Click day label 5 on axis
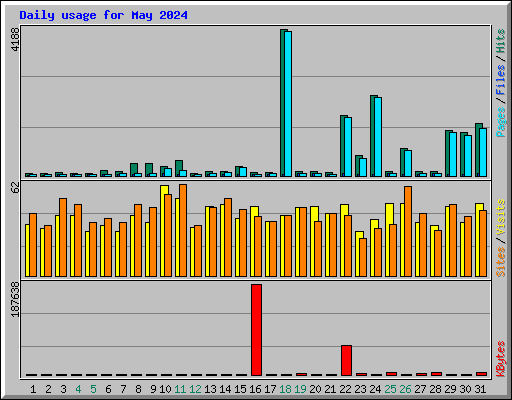The width and height of the screenshot is (512, 400). 93,389
